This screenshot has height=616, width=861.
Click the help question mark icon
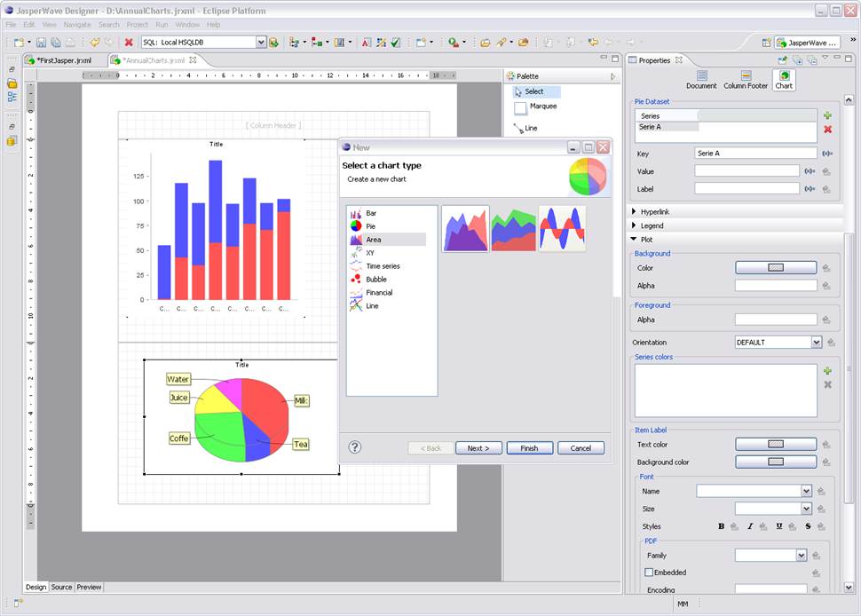point(355,447)
